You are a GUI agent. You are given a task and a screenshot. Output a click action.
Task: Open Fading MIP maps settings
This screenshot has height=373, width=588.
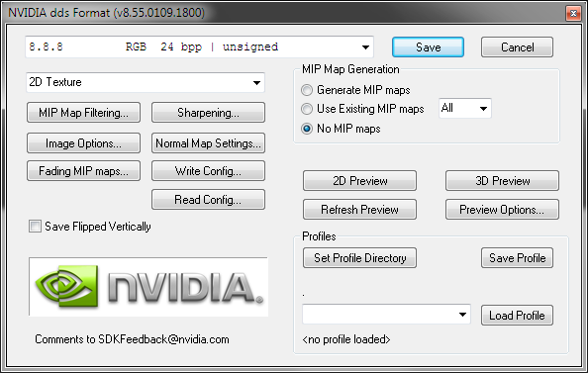click(x=83, y=171)
